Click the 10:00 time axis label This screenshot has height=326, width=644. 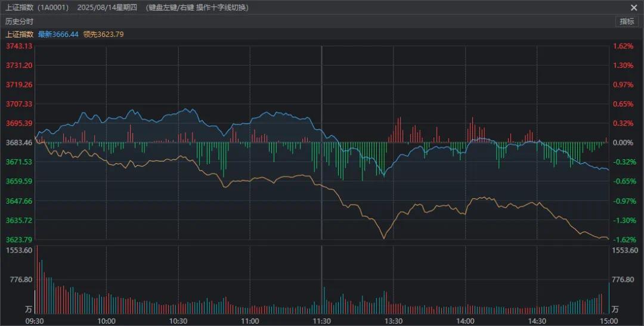[106, 321]
